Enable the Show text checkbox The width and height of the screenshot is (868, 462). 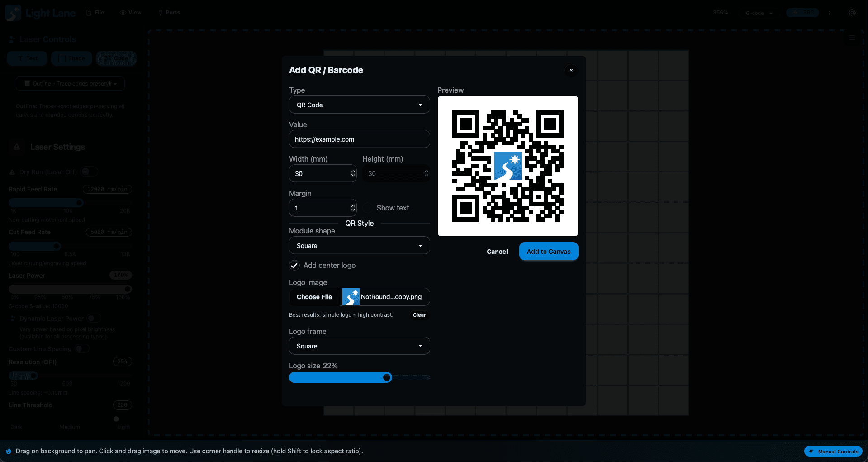coord(368,208)
